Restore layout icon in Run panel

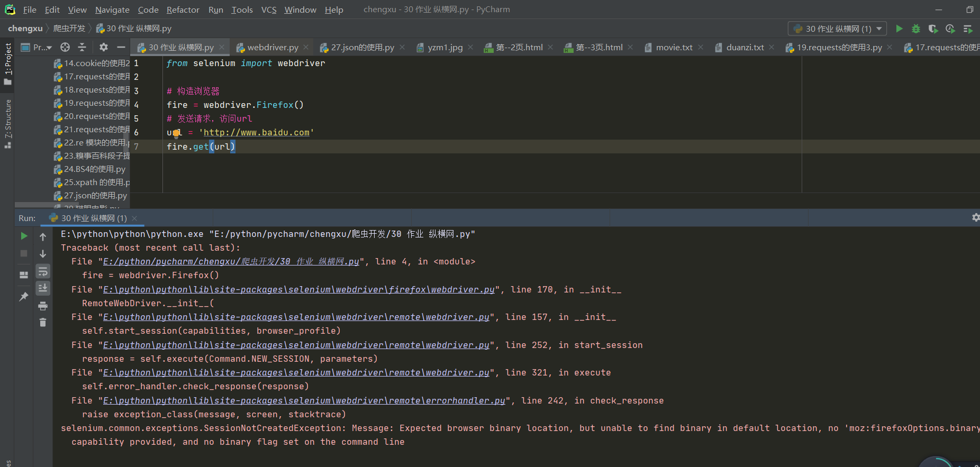[x=24, y=274]
